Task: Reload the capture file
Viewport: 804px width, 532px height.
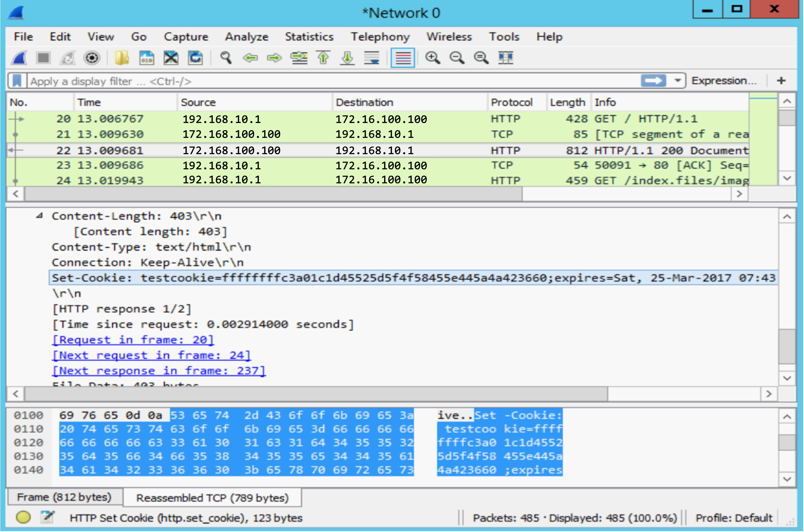Action: (195, 58)
